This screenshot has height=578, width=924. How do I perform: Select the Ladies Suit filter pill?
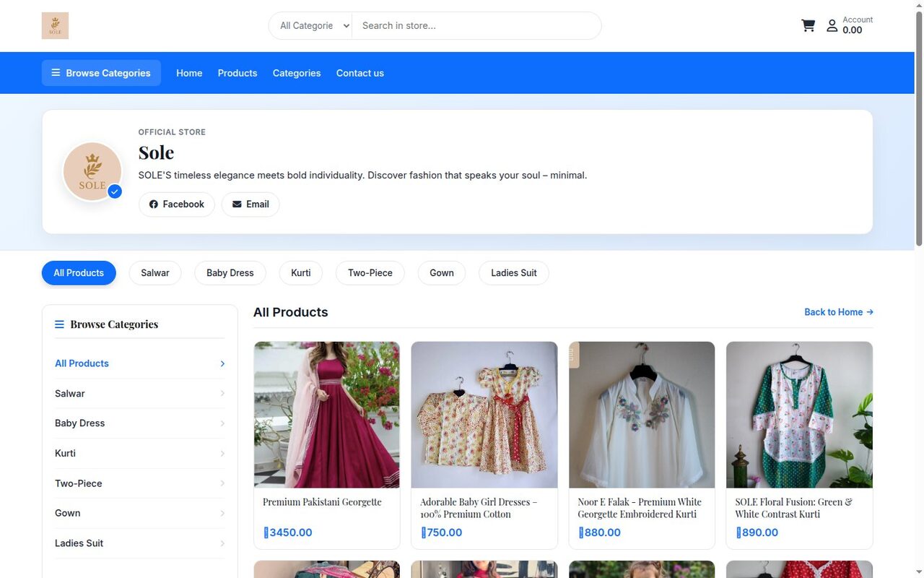click(x=514, y=273)
